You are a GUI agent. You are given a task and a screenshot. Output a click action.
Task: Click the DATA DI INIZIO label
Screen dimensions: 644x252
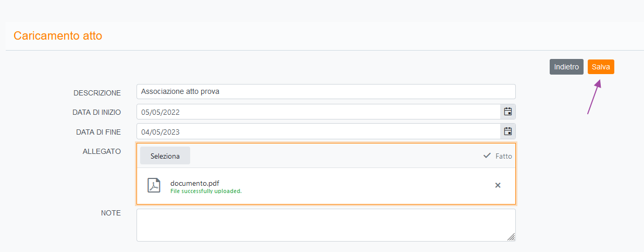[x=96, y=112]
